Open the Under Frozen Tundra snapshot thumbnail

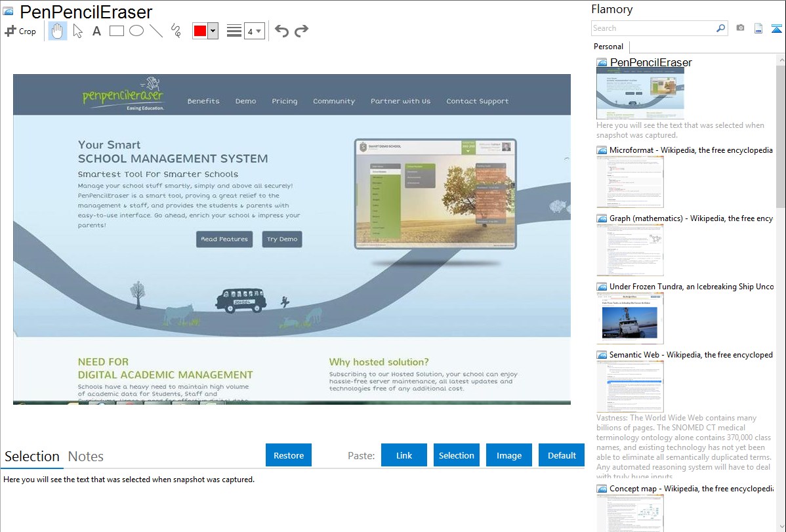(630, 318)
